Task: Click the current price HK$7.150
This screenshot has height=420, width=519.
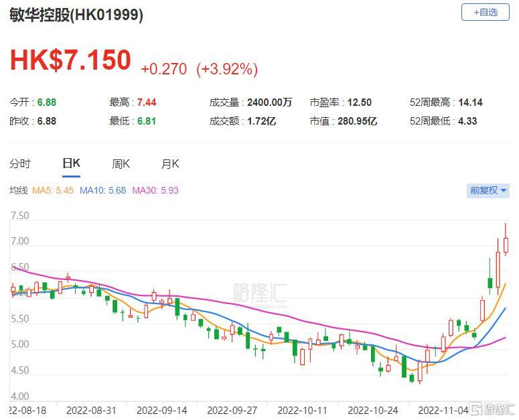Action: [x=70, y=60]
